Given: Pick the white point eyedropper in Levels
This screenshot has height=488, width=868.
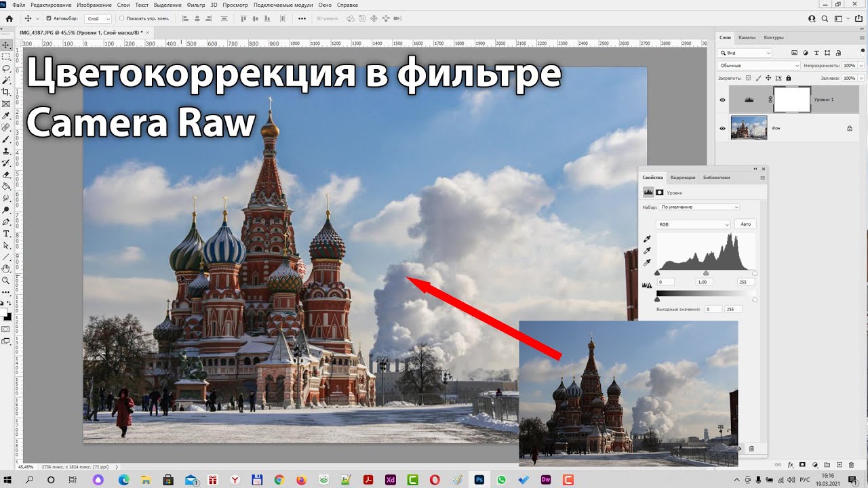Looking at the screenshot, I should (647, 262).
